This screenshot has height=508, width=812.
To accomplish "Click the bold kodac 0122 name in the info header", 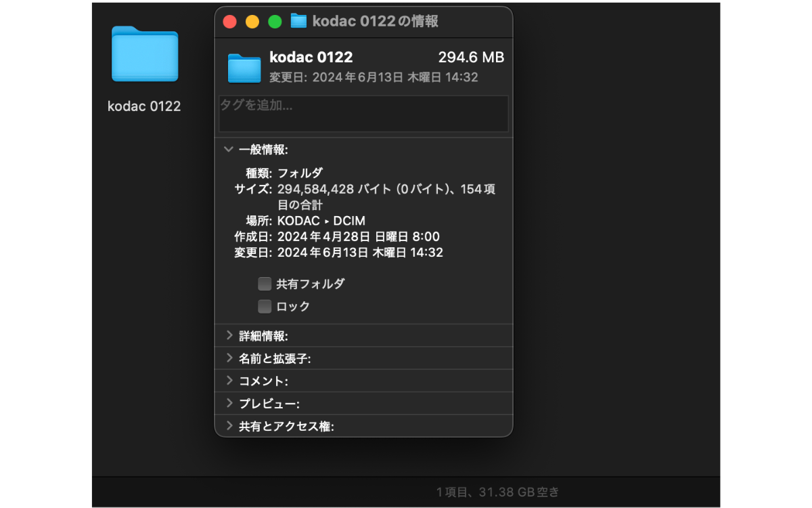I will (x=311, y=58).
